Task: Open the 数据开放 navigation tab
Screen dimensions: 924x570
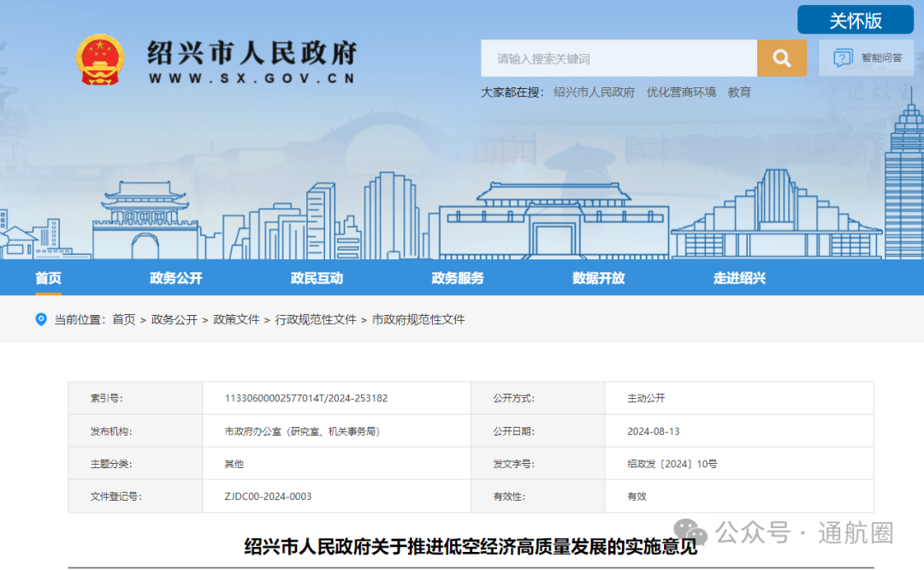Action: (598, 278)
